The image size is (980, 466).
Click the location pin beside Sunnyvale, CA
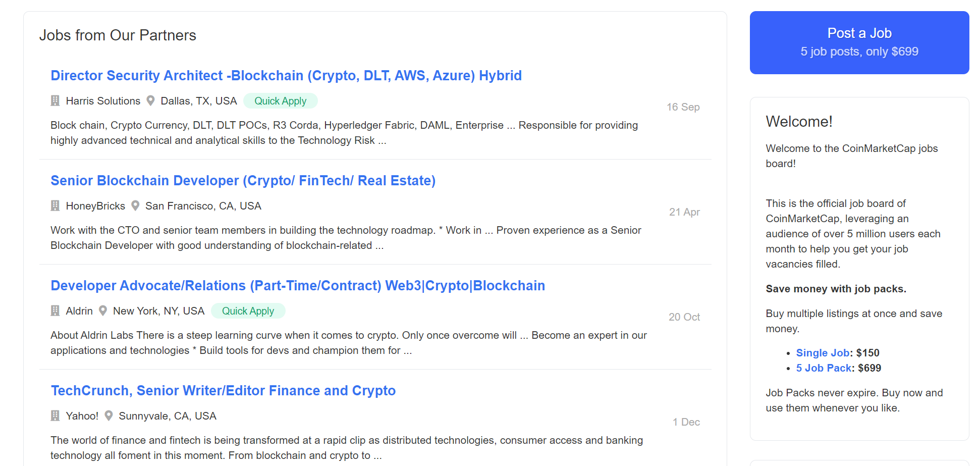tap(108, 416)
